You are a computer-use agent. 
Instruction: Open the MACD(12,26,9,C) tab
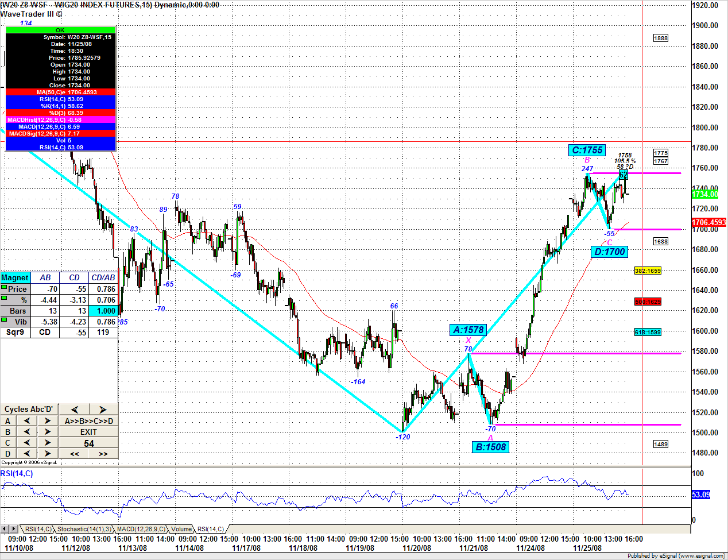[x=141, y=529]
